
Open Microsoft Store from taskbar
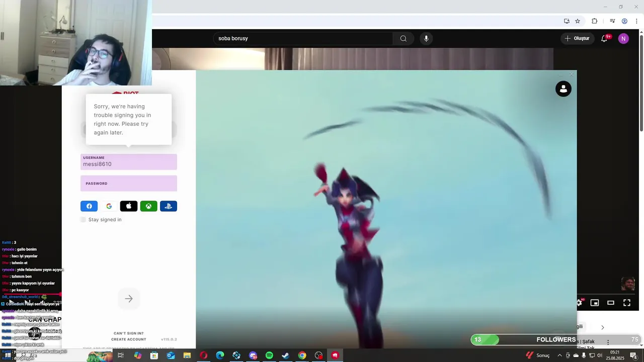(154, 355)
